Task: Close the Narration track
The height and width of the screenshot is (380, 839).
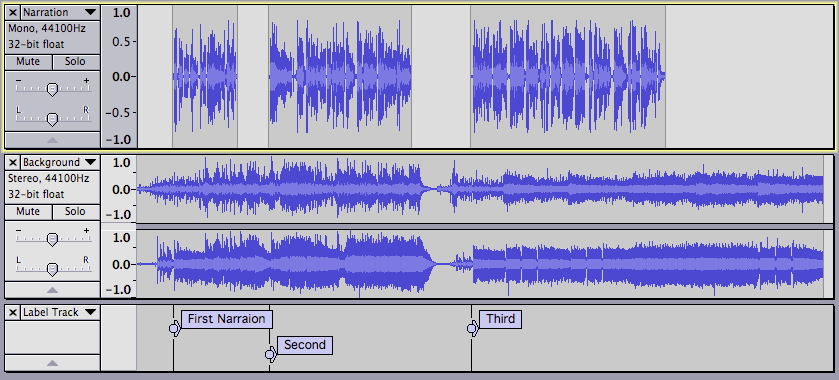Action: coord(13,12)
